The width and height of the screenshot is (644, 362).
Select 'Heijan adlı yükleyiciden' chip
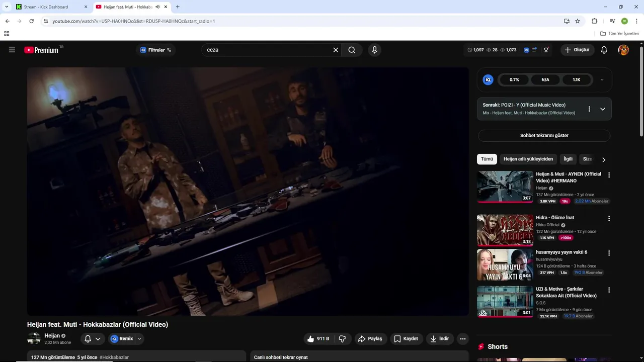pos(528,159)
